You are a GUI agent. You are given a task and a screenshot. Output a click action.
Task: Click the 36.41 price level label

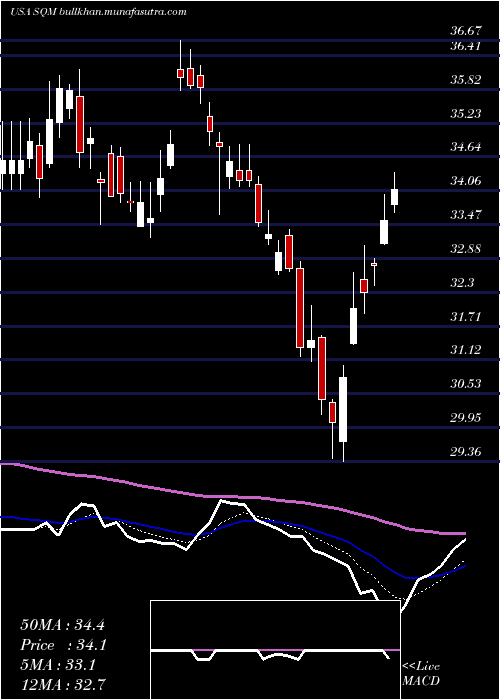click(x=466, y=46)
